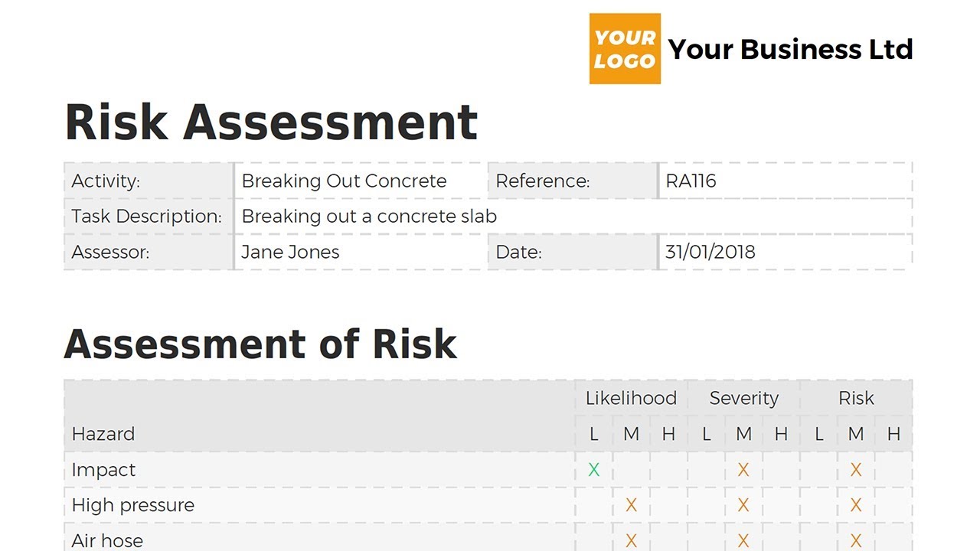Click the 'Assessment of Risk' section heading
Image resolution: width=980 pixels, height=551 pixels.
coord(260,344)
